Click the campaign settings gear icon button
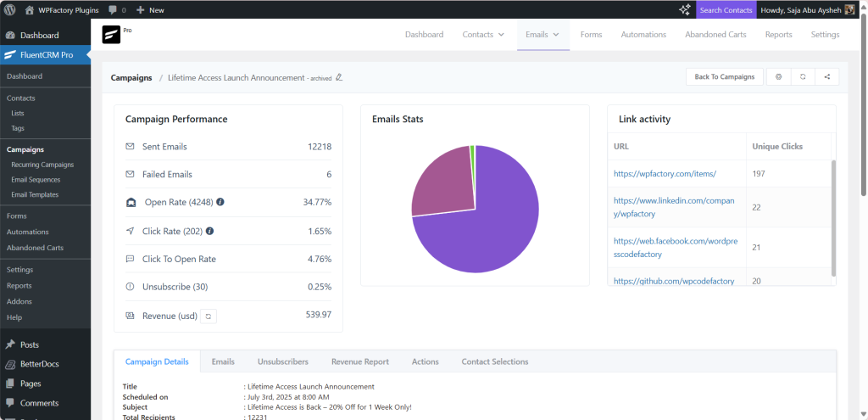This screenshot has width=868, height=420. click(x=779, y=77)
